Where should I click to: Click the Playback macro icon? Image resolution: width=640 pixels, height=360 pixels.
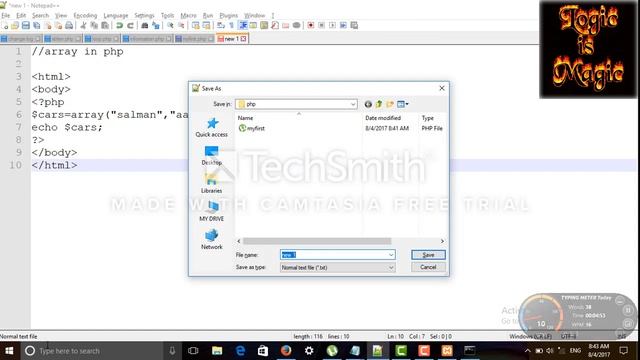[332, 25]
